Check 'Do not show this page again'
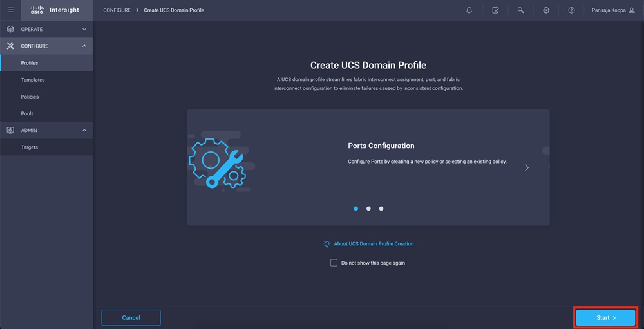 pyautogui.click(x=334, y=263)
